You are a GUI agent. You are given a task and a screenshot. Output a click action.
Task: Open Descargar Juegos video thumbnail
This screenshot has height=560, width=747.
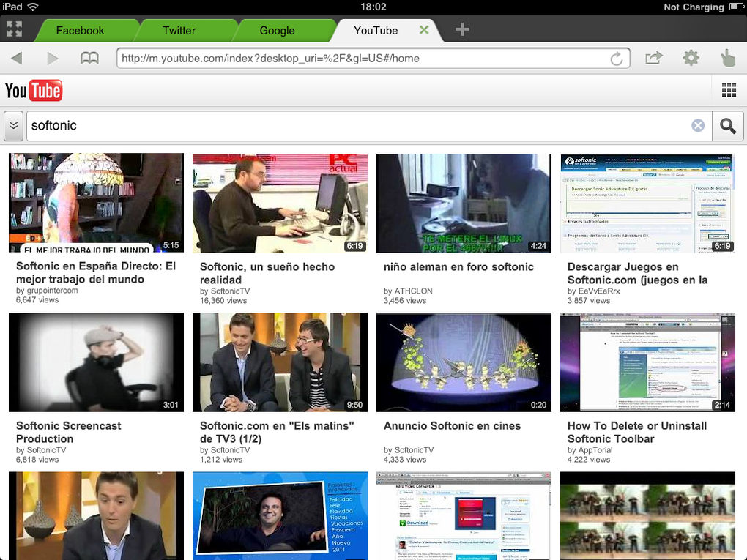click(647, 203)
